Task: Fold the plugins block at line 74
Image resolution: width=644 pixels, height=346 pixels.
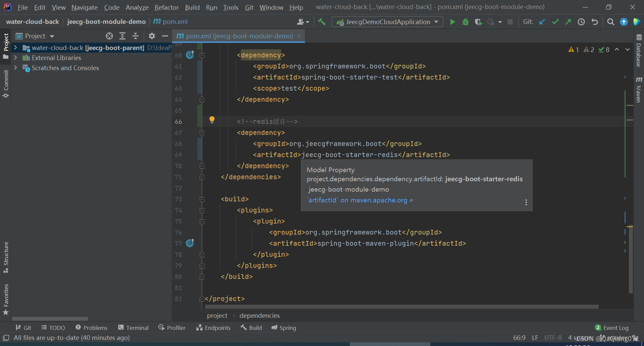Action: click(202, 210)
